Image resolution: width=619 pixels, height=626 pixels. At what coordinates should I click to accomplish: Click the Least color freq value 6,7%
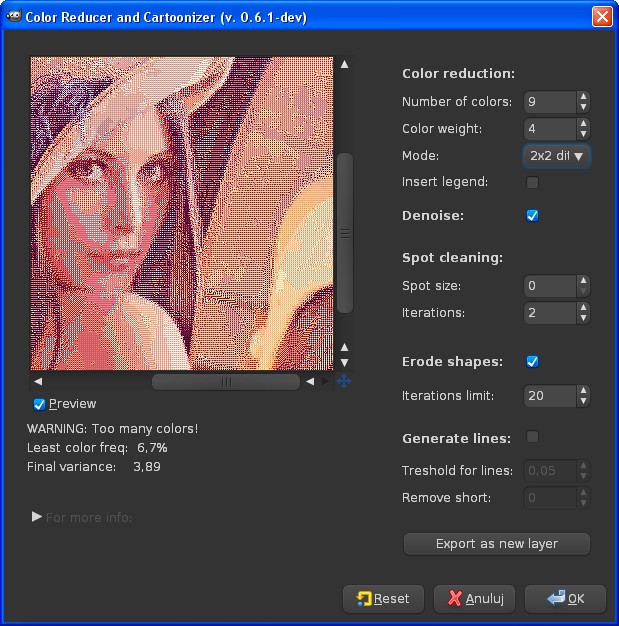152,448
